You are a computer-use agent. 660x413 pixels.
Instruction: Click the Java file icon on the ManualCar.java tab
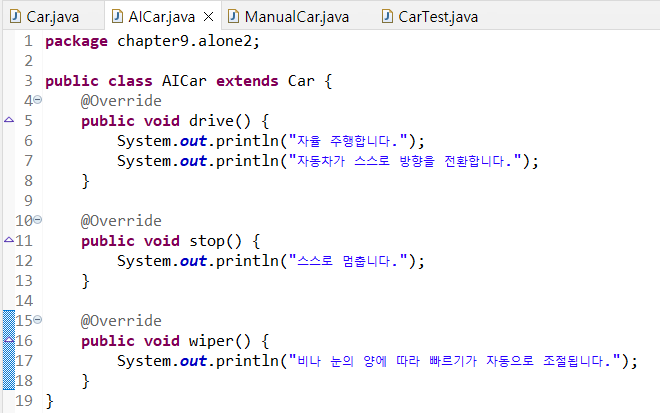pos(234,16)
